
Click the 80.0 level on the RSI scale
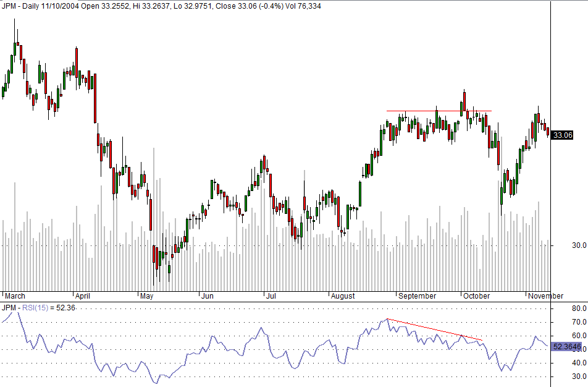579,308
